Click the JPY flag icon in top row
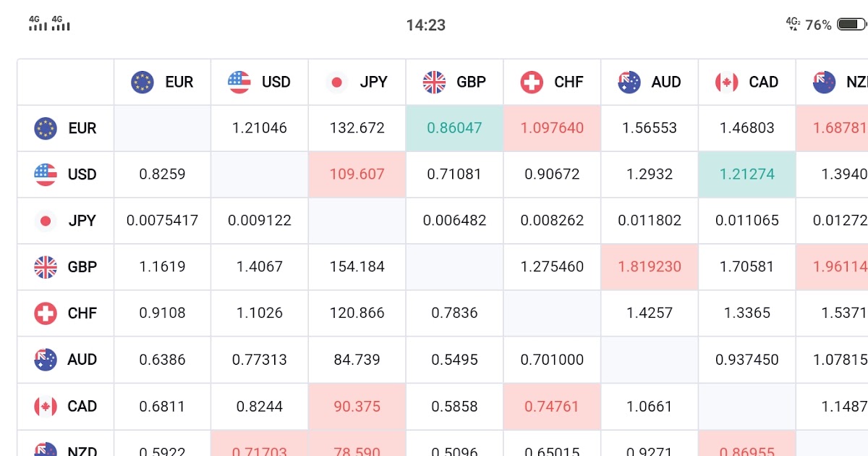Image resolution: width=868 pixels, height=456 pixels. tap(337, 82)
